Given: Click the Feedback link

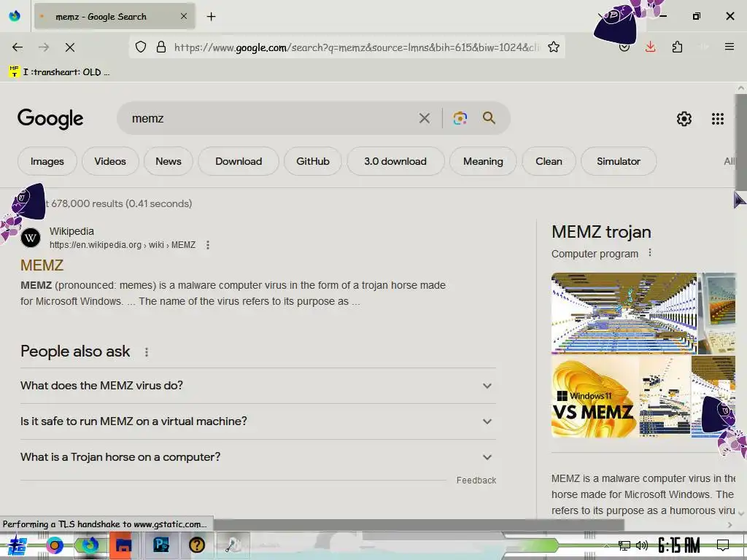Looking at the screenshot, I should pyautogui.click(x=476, y=480).
